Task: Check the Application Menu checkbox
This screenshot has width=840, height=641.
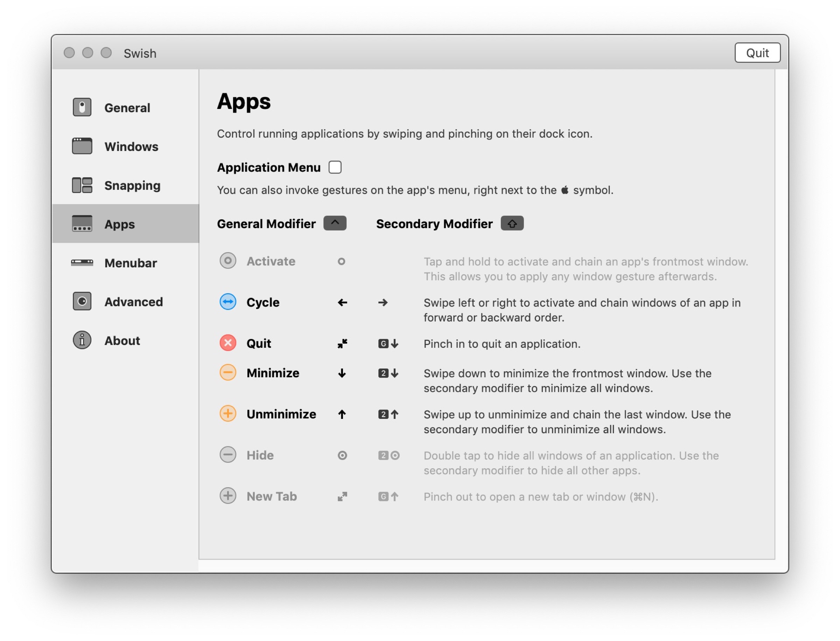Action: pos(335,167)
